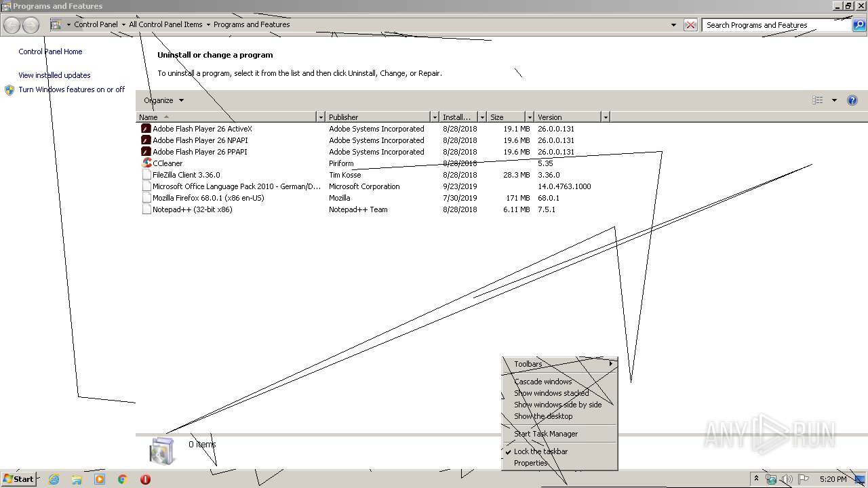Click the 171 MB size cell
Viewport: 868px width, 488px height.
pyautogui.click(x=518, y=198)
